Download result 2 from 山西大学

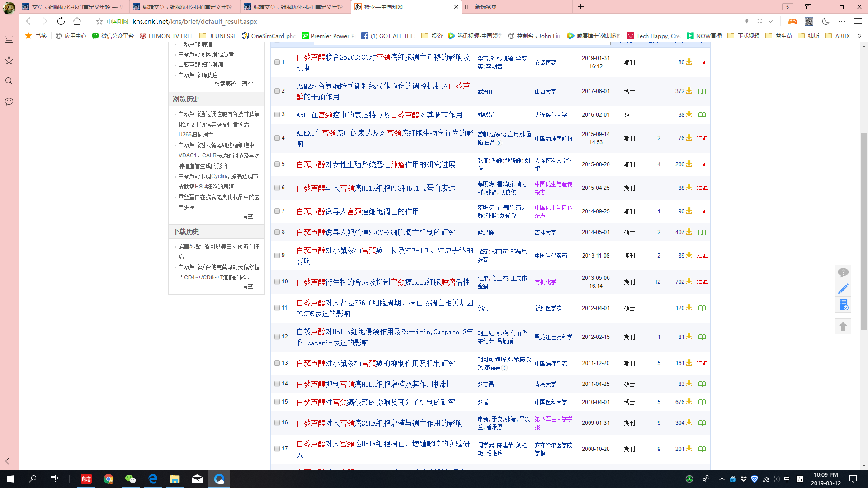[689, 91]
